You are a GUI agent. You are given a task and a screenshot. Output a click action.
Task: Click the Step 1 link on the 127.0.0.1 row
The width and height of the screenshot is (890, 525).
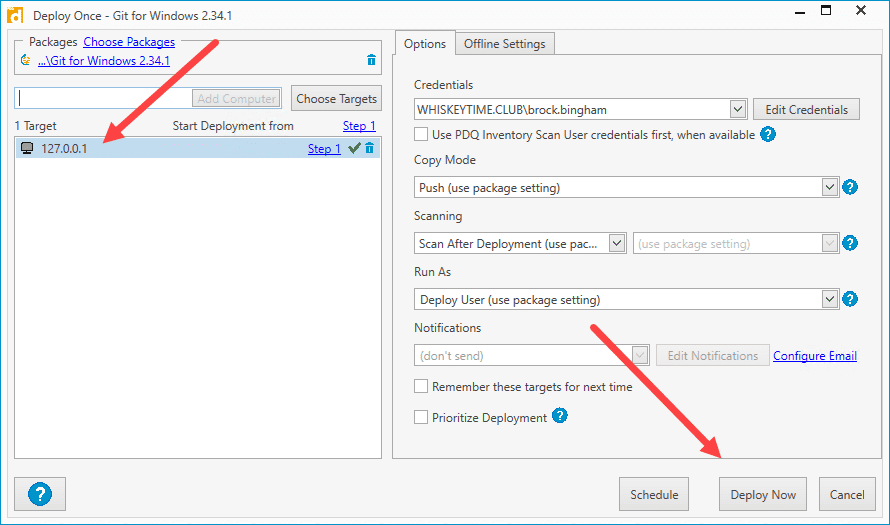[x=324, y=149]
